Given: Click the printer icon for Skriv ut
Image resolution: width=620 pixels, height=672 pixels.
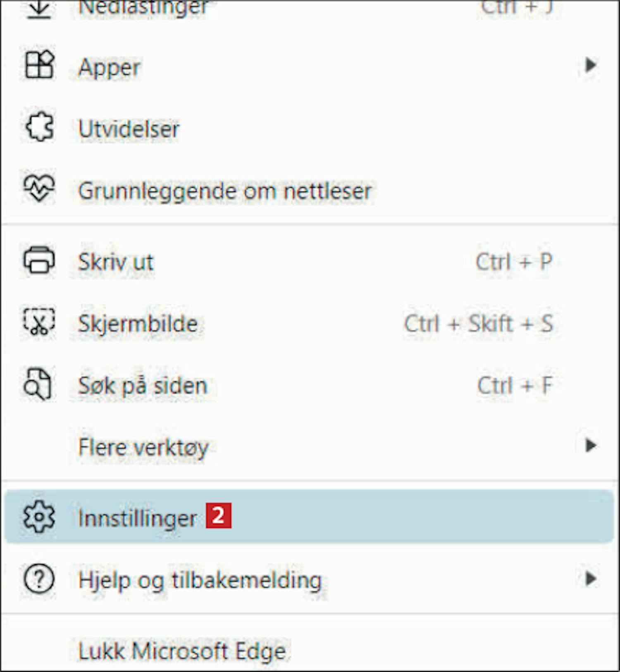Looking at the screenshot, I should tap(39, 260).
